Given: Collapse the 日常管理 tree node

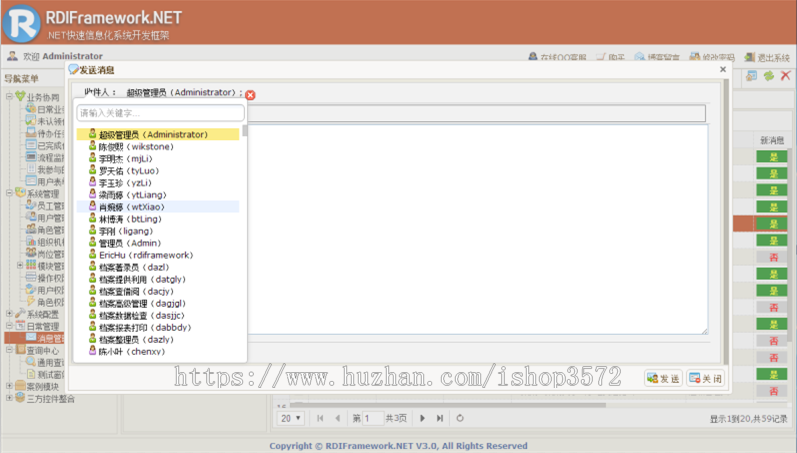Looking at the screenshot, I should [9, 325].
